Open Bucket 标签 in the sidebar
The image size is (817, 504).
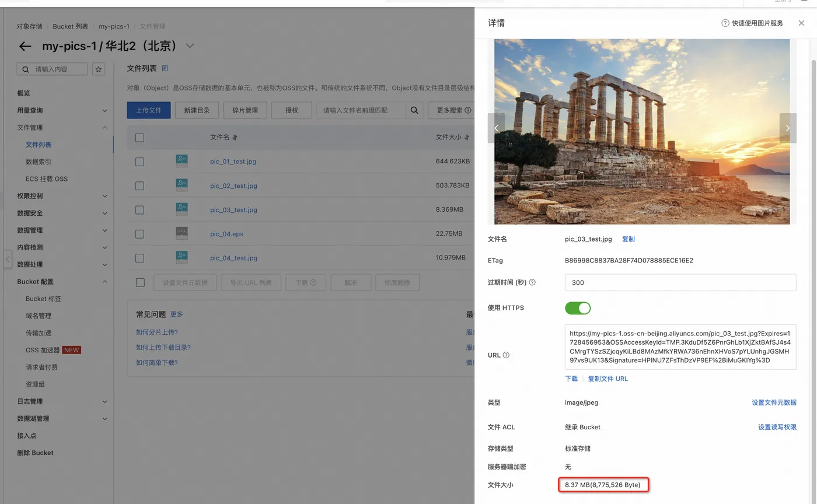tap(43, 299)
